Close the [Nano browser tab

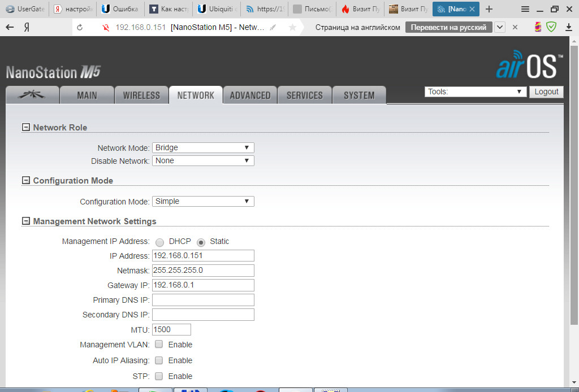point(472,9)
